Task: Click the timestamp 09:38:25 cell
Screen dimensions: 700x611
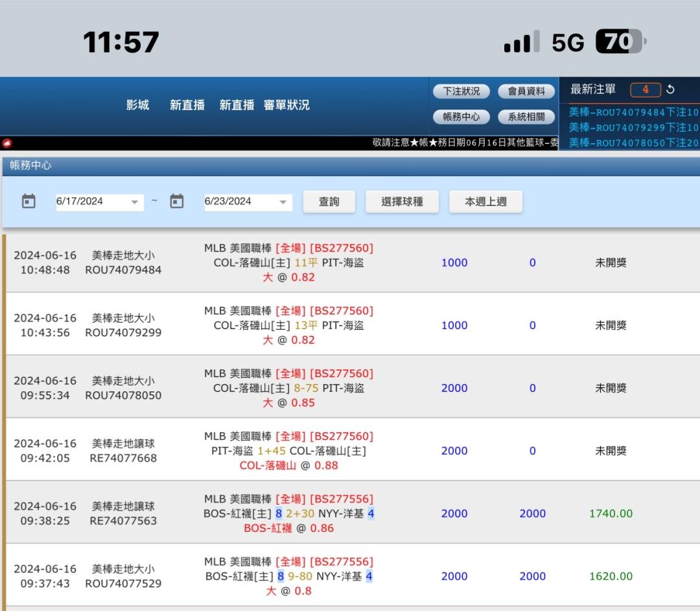Action: coord(45,521)
